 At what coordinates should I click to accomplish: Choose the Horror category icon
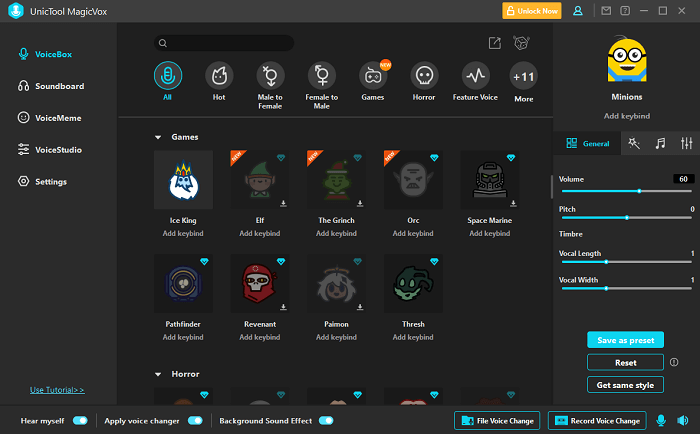424,76
